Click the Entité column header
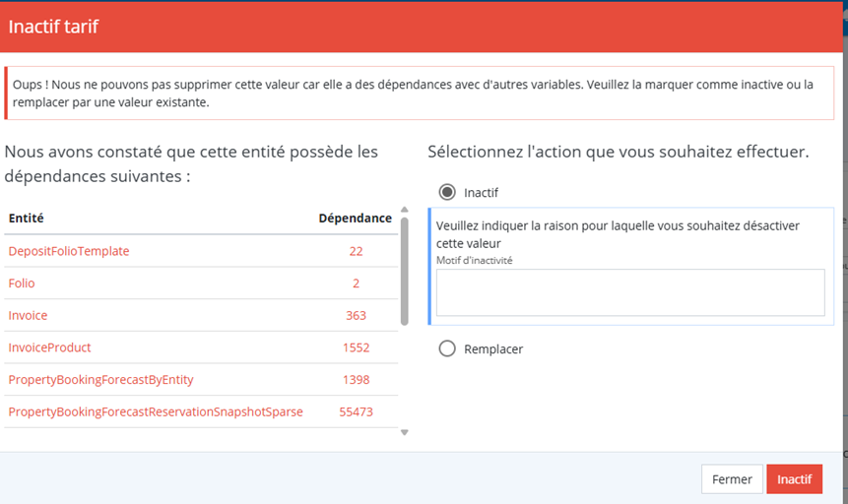The image size is (848, 504). (27, 218)
